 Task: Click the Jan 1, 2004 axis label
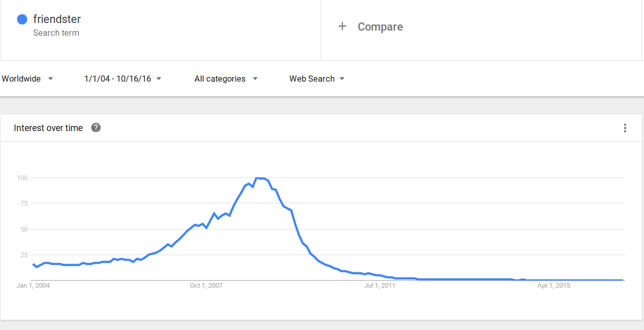(x=33, y=286)
